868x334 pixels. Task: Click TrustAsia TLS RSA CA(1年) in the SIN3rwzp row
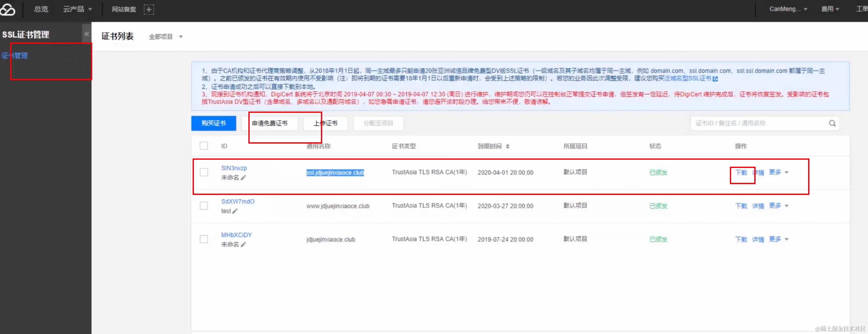point(429,172)
